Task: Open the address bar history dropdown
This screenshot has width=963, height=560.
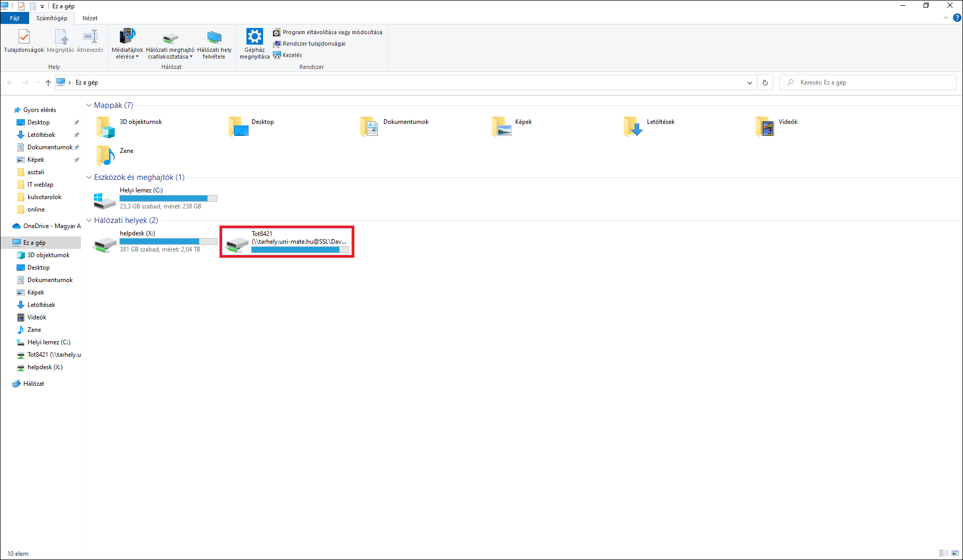Action: [749, 82]
